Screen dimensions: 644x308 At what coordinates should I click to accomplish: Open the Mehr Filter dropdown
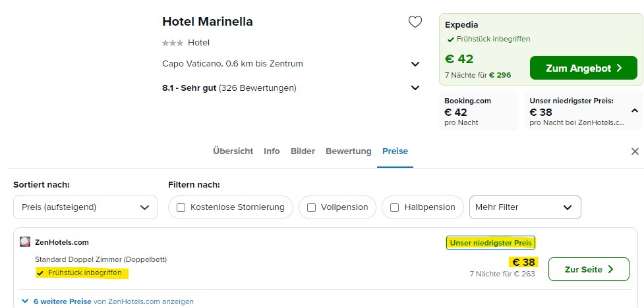525,207
